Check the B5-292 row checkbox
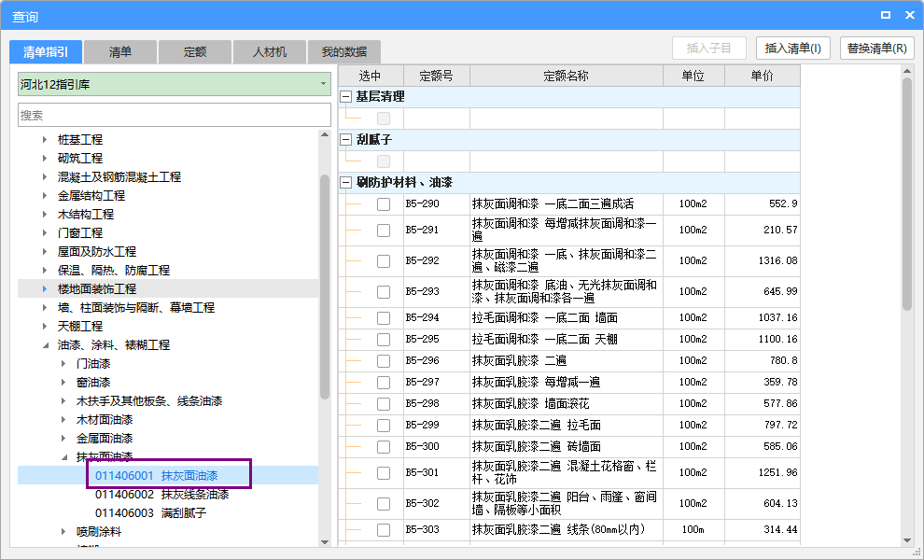 384,260
